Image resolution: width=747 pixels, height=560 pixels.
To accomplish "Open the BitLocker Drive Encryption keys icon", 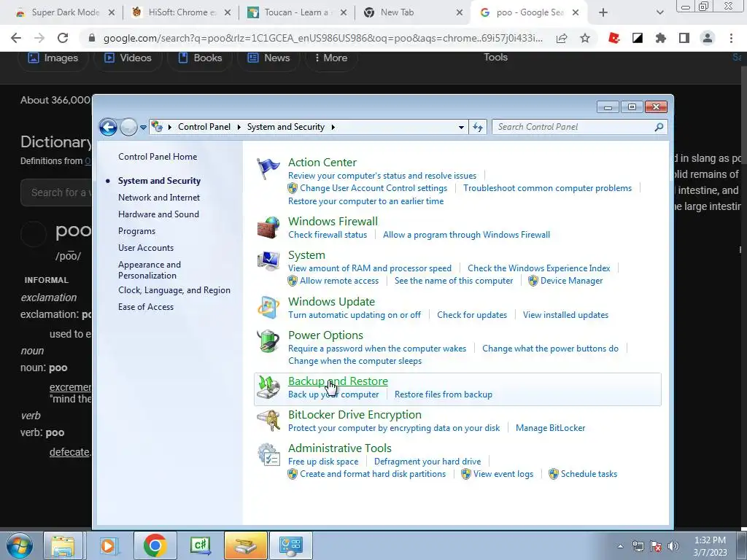I will point(268,421).
